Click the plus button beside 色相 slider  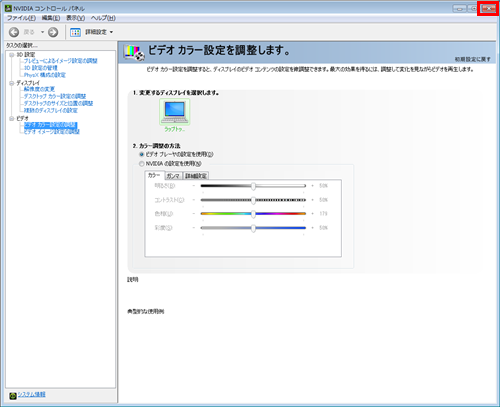312,214
